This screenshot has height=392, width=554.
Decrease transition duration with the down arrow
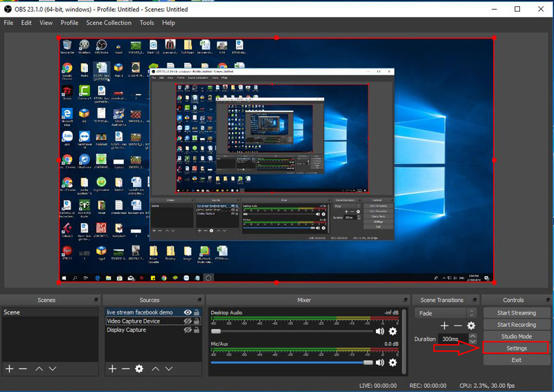click(x=473, y=341)
